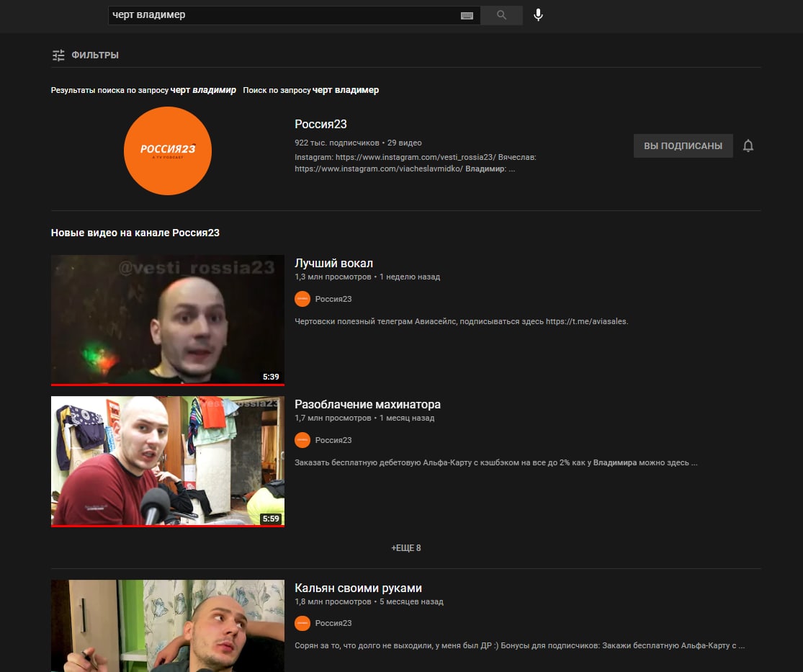
Task: Open the Россия23 channel title
Action: click(320, 124)
